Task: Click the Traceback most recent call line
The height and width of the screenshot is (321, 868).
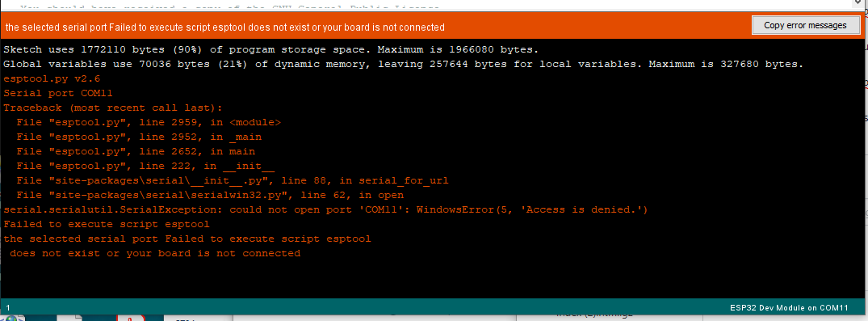Action: (x=112, y=108)
